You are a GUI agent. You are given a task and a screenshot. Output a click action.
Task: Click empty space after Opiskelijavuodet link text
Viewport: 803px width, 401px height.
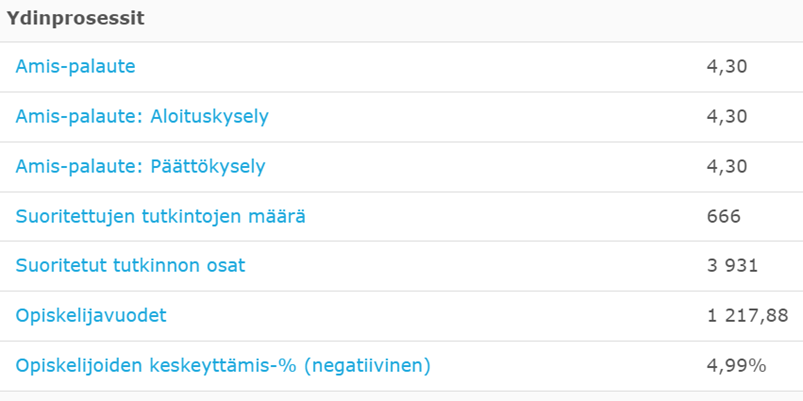click(x=400, y=316)
